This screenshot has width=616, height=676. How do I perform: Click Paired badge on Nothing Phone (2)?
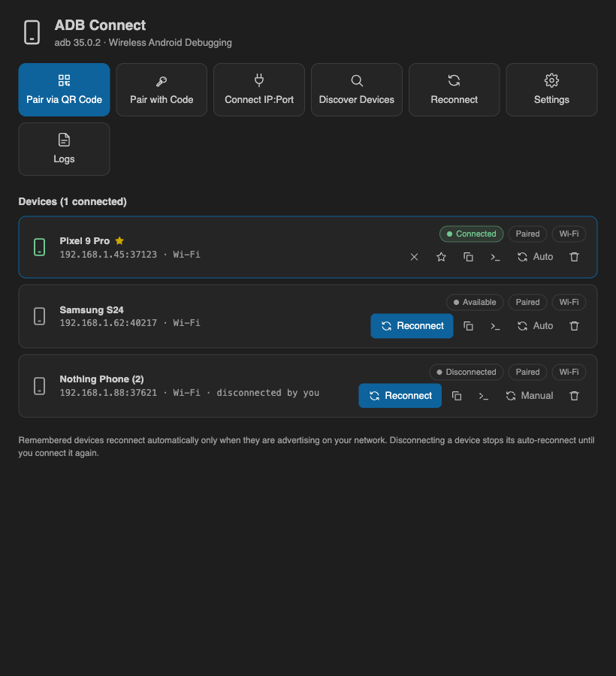coord(527,372)
